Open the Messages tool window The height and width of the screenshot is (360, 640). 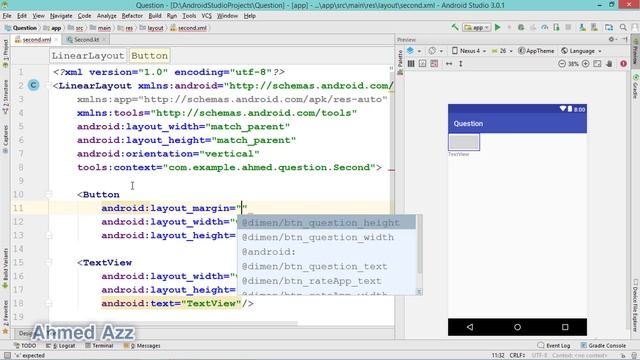[142, 345]
